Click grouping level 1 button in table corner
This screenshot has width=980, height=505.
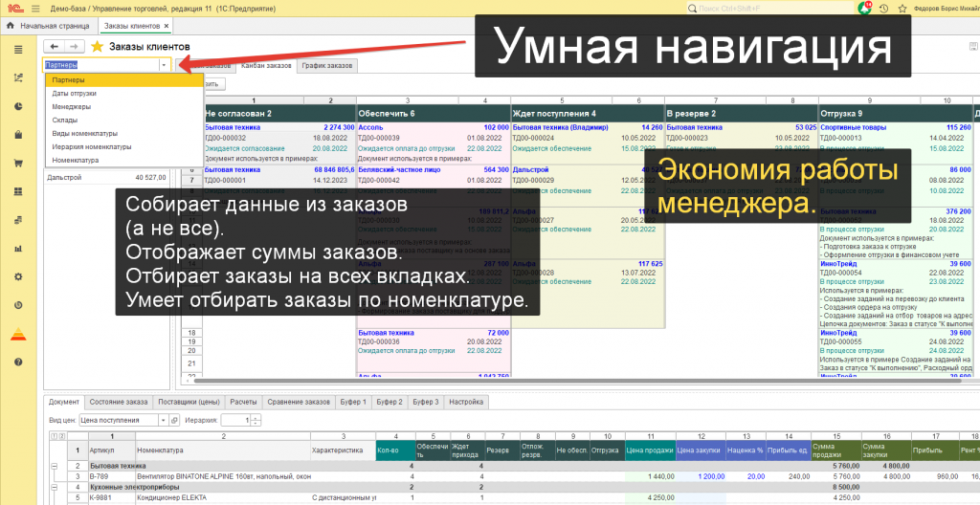point(53,436)
